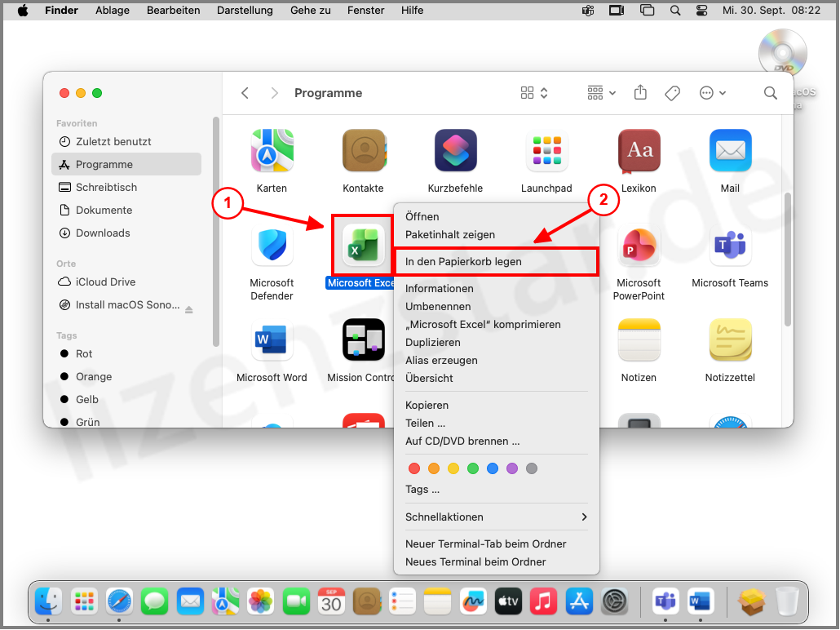This screenshot has height=630, width=840.
Task: Select the Microsoft Word app icon in Programme
Action: click(272, 340)
